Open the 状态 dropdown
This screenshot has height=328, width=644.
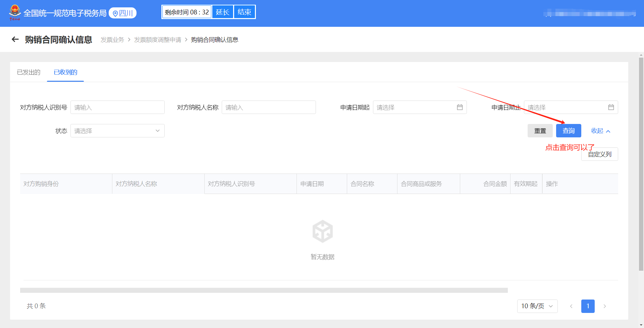point(117,131)
